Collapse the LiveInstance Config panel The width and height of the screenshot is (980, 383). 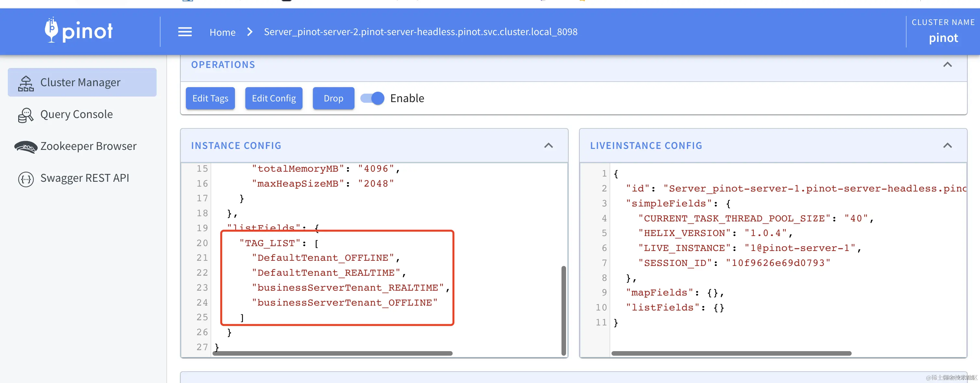(x=947, y=146)
